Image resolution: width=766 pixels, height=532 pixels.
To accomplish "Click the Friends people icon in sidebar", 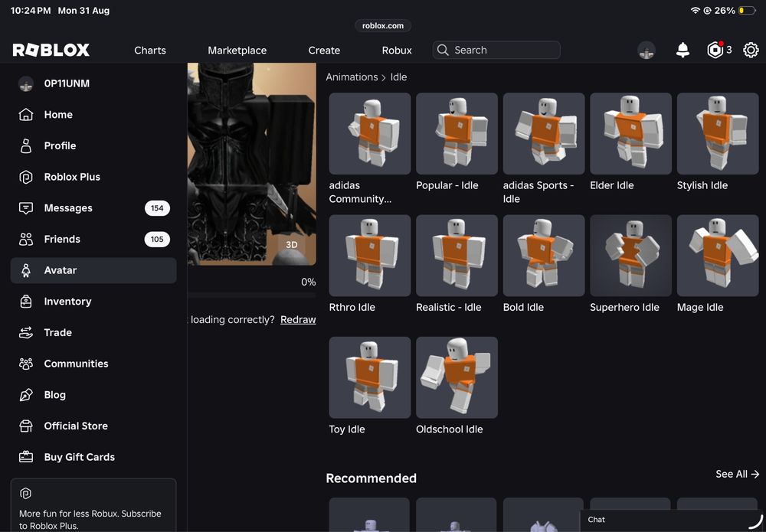I will click(x=26, y=239).
